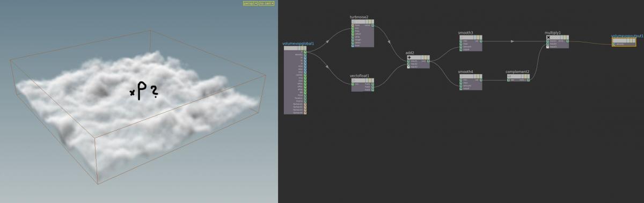Toggle the flag buttons on turbnoise2 header
This screenshot has height=203, width=644.
(x=369, y=21)
